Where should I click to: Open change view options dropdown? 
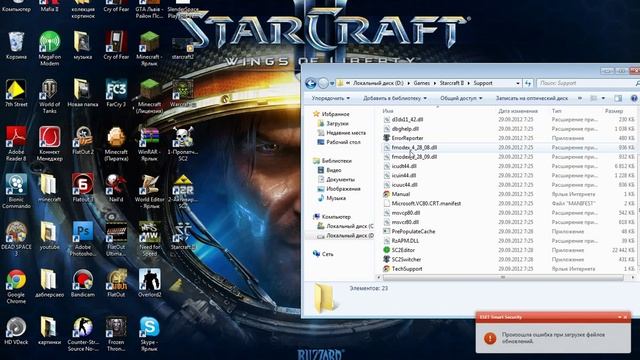[x=603, y=98]
